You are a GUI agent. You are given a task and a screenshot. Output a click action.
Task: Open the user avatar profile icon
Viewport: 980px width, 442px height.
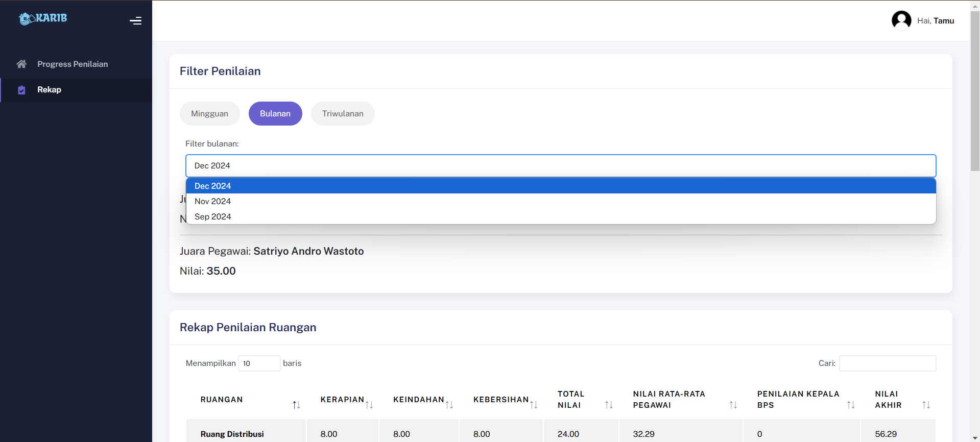(x=901, y=20)
